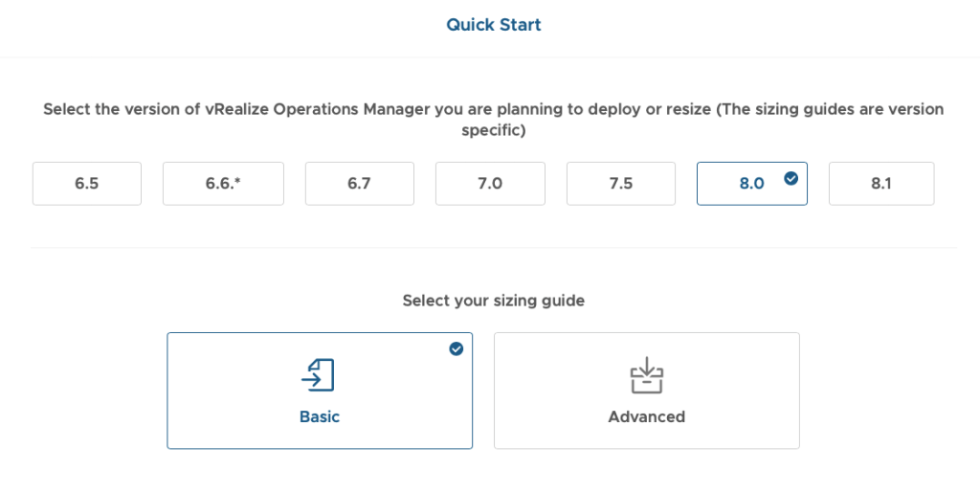Click the Advanced guide download-tray icon

coord(646,375)
